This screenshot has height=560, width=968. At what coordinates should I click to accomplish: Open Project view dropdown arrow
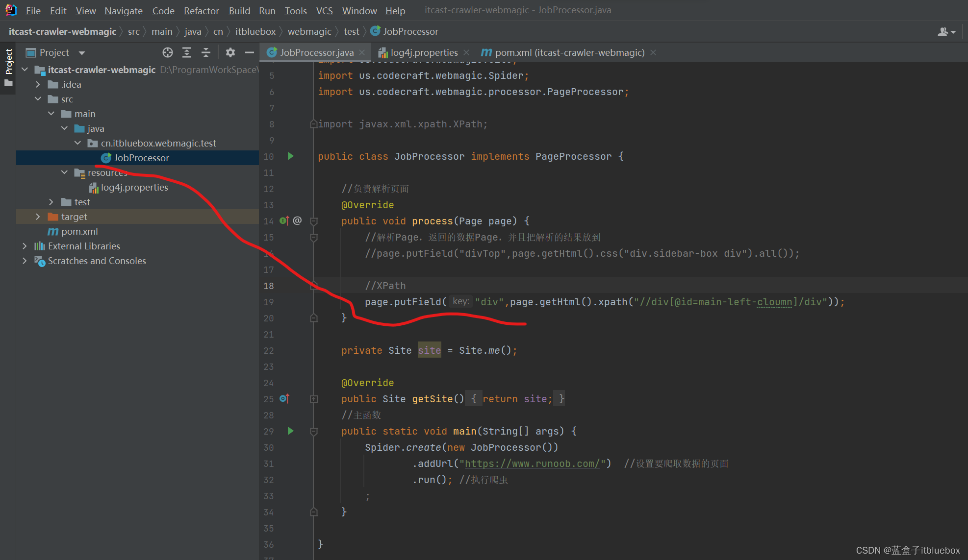(x=82, y=53)
